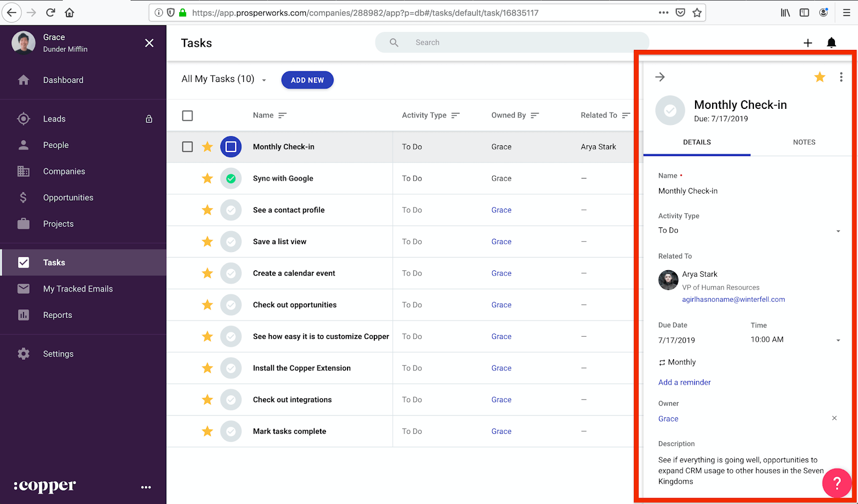Image resolution: width=858 pixels, height=504 pixels.
Task: Open the three-dot menu beside copper logo
Action: click(146, 487)
